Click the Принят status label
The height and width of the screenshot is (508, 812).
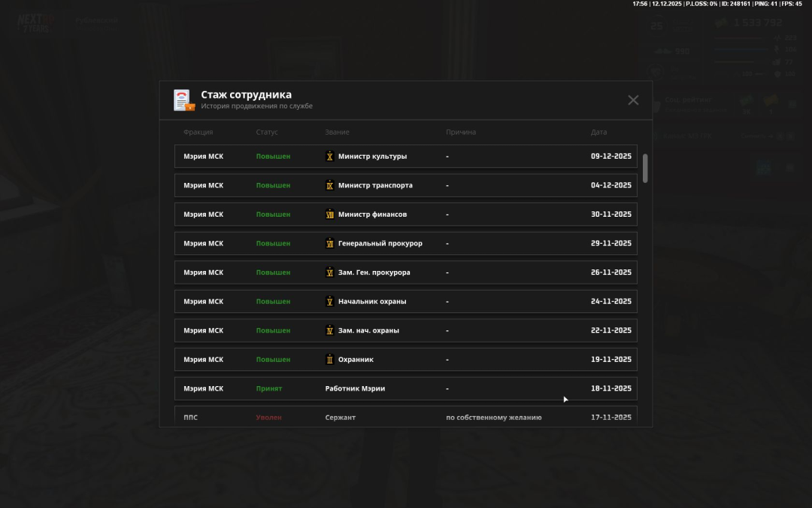coord(268,388)
